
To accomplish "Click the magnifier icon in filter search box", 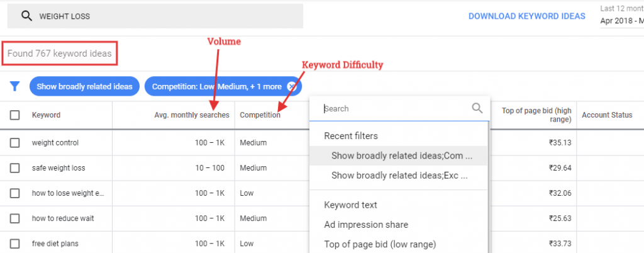I will pos(477,108).
